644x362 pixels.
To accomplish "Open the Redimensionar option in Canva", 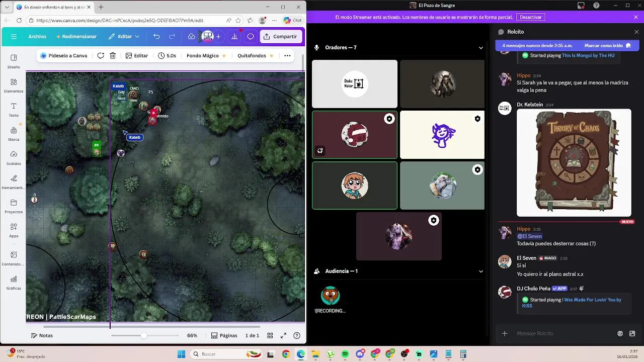I will [x=76, y=37].
